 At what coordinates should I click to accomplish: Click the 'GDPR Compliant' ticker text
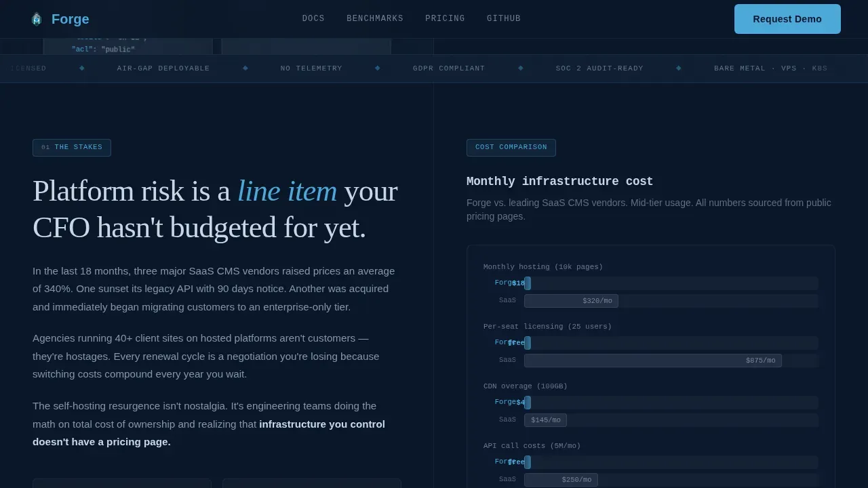coord(449,68)
